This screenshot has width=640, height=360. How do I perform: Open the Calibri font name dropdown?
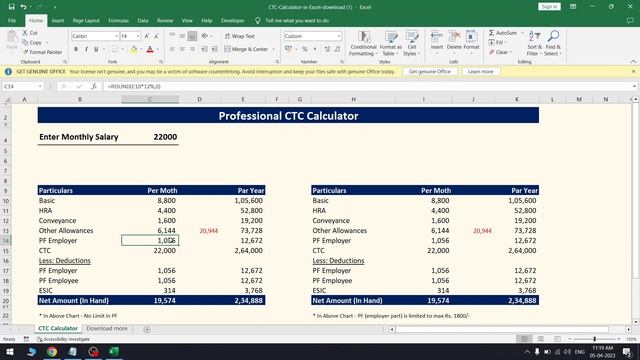pyautogui.click(x=116, y=36)
